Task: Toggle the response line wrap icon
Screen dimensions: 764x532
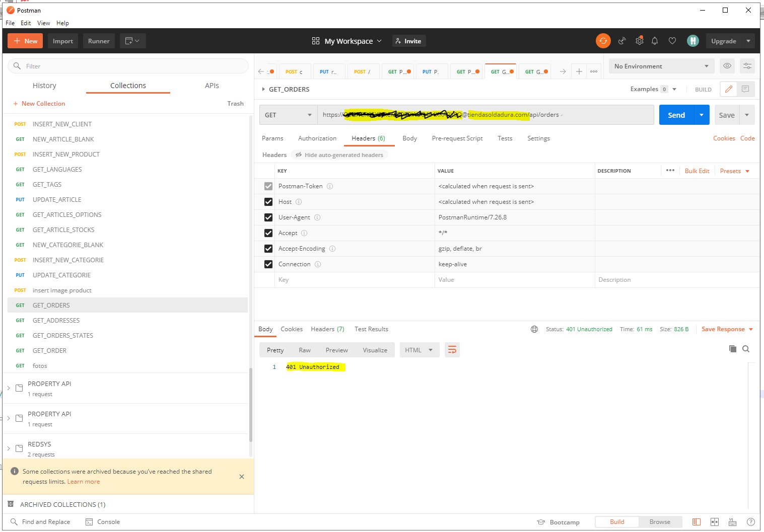Action: coord(452,350)
